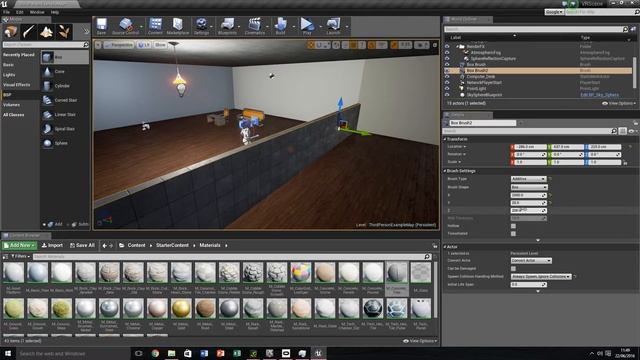Click the World Outliner search field
Viewport: 640px width, 360px height.
coord(536,29)
